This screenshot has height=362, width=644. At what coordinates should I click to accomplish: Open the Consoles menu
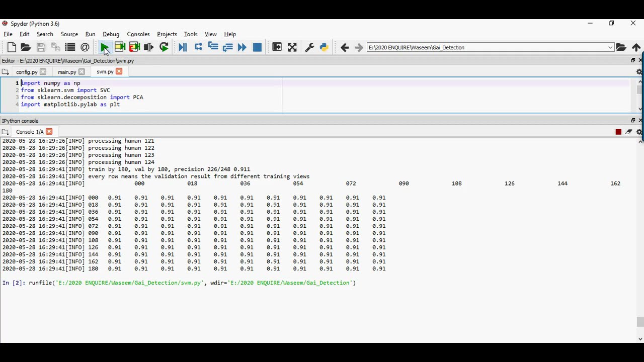tap(138, 34)
